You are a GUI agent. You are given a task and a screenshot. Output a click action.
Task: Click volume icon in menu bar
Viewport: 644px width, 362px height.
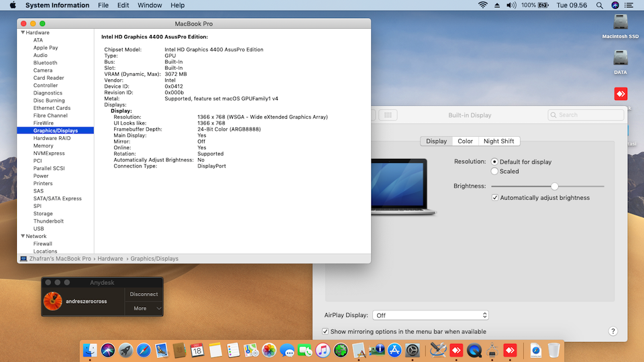511,5
